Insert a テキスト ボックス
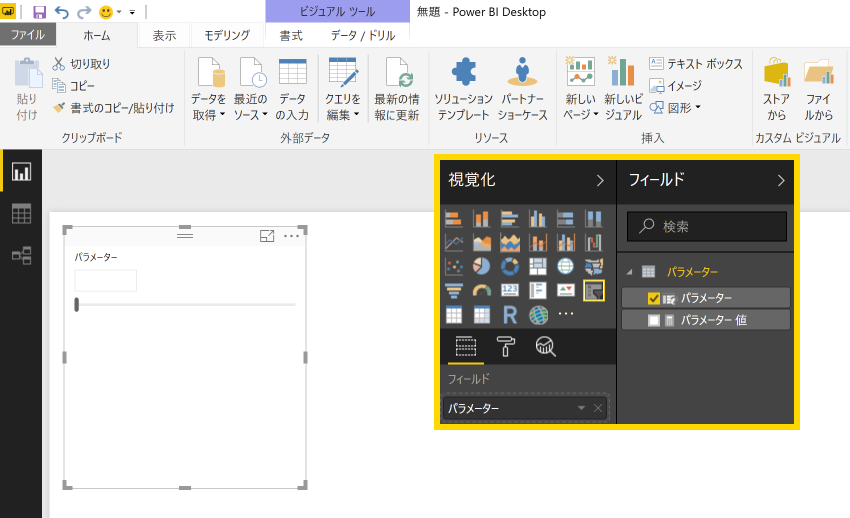Image resolution: width=850 pixels, height=518 pixels. pyautogui.click(x=696, y=64)
